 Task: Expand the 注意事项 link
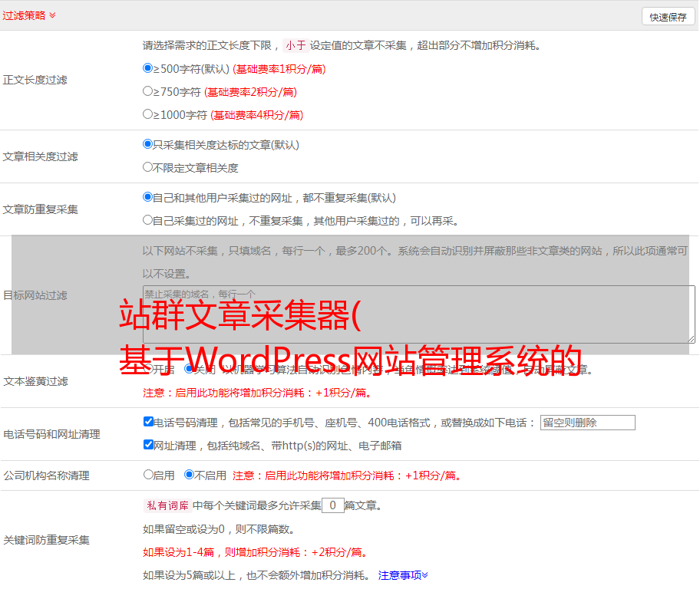coord(403,575)
